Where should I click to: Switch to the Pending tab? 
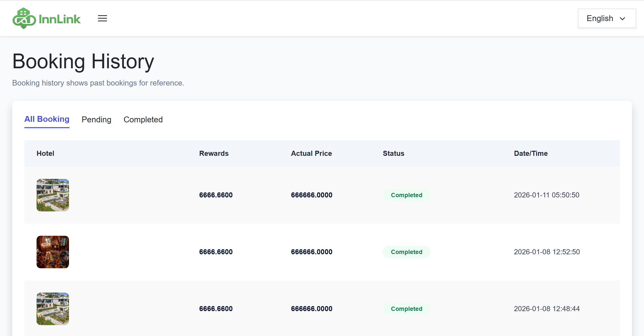coord(96,120)
